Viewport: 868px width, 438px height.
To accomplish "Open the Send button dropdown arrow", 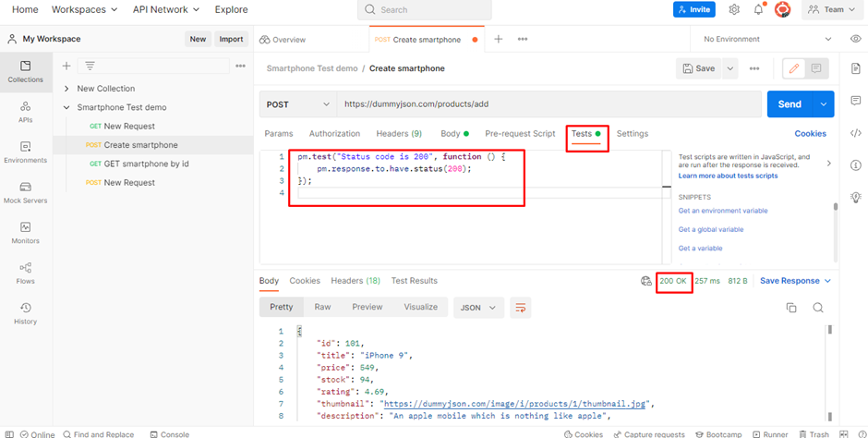I will [823, 104].
